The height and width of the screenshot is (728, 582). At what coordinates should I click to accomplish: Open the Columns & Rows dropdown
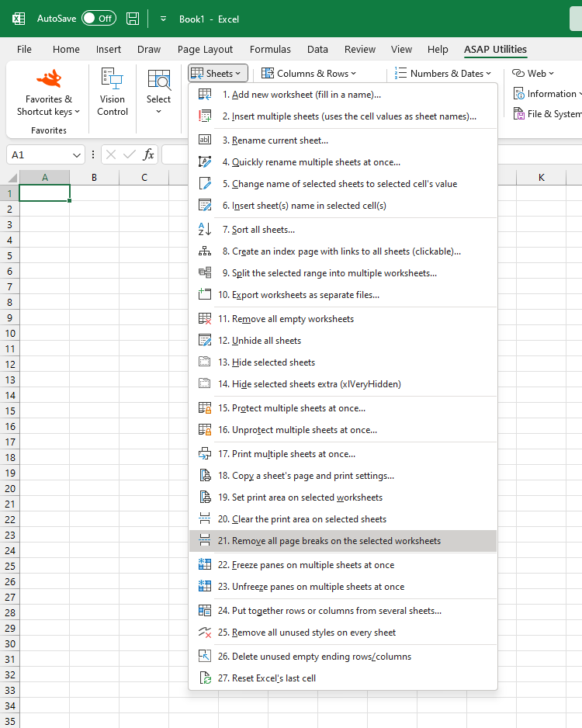tap(309, 74)
